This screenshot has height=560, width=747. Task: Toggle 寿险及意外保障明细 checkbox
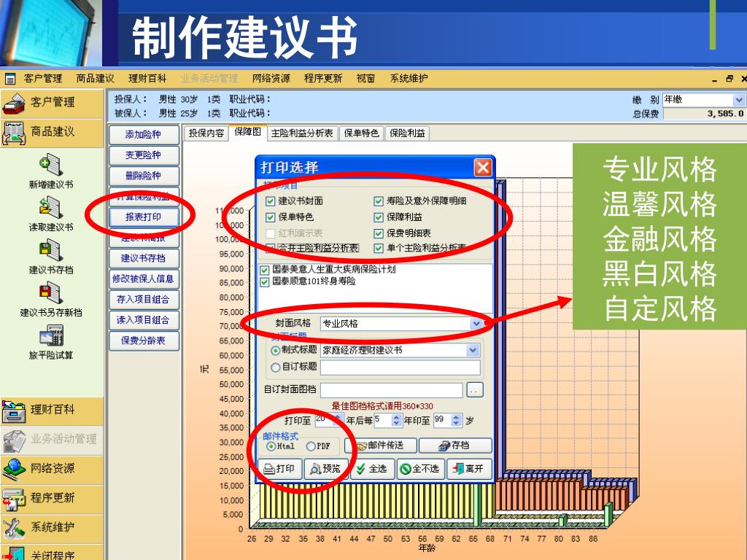click(x=379, y=201)
